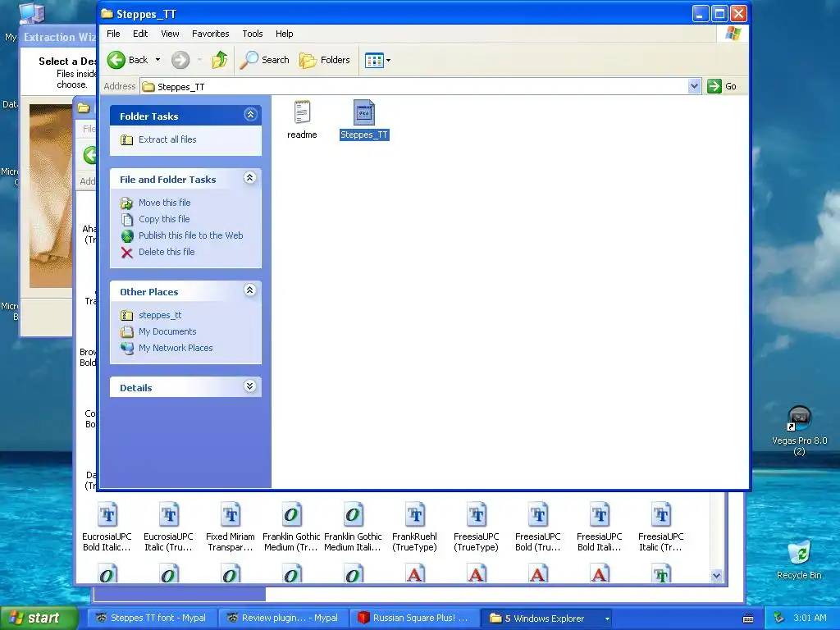Click Copy this file
The width and height of the screenshot is (840, 630).
(x=164, y=219)
